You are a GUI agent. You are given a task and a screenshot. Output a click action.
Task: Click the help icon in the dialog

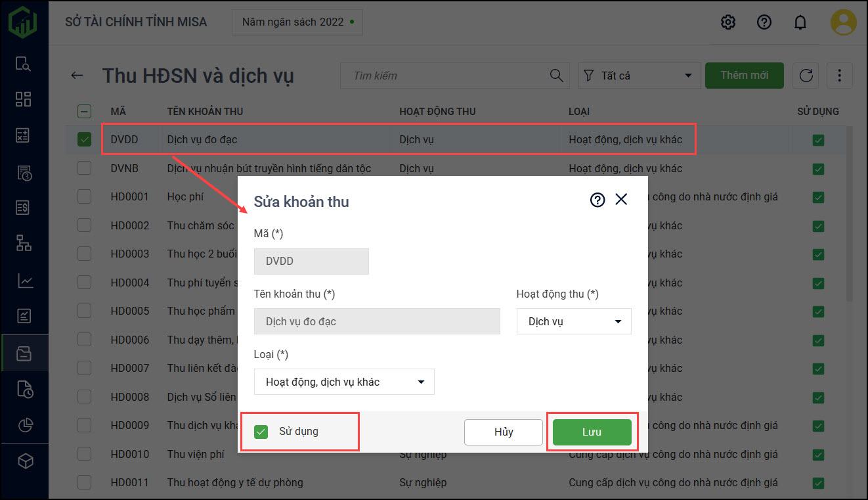(x=597, y=200)
